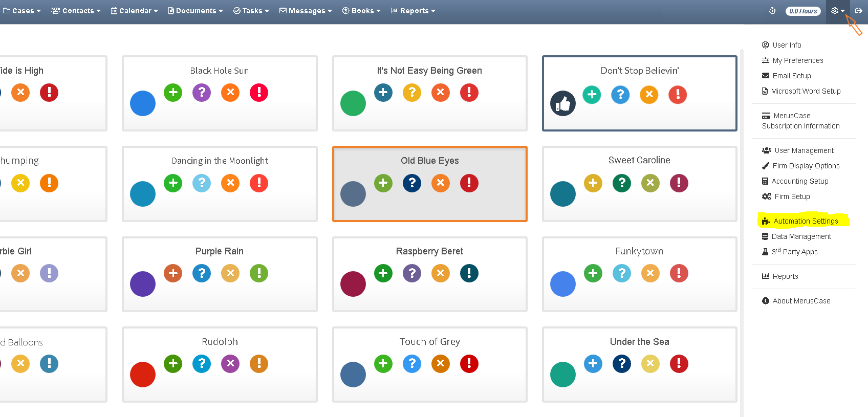Open Reports in settings menu
868x417 pixels.
pos(780,276)
